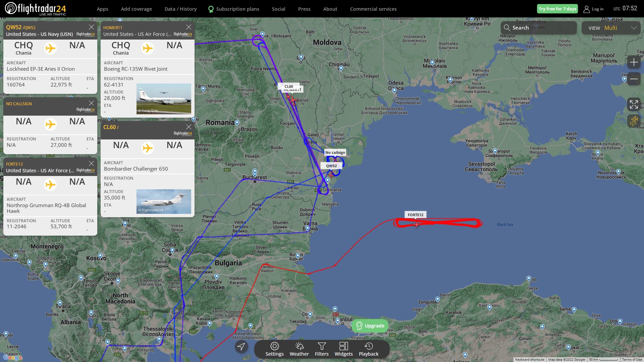Click Lockheed EP-3E Aries II Orion text

[41, 69]
